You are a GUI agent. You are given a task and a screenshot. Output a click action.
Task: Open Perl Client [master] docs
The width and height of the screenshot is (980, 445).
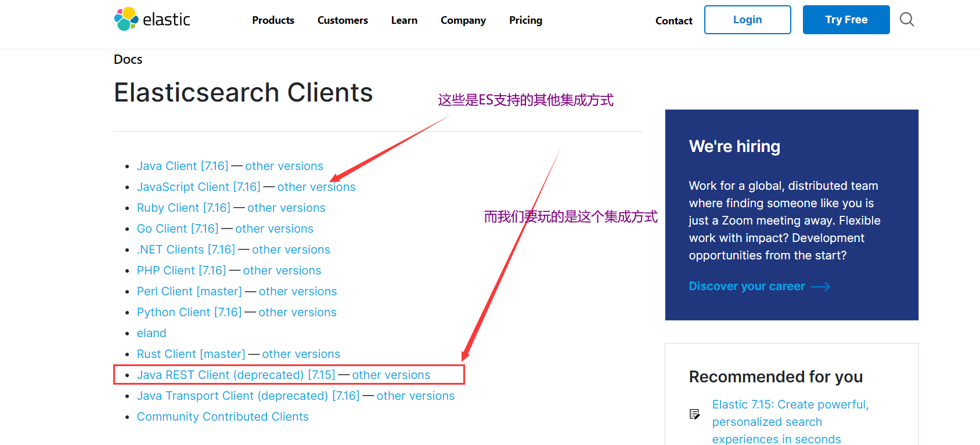[190, 291]
